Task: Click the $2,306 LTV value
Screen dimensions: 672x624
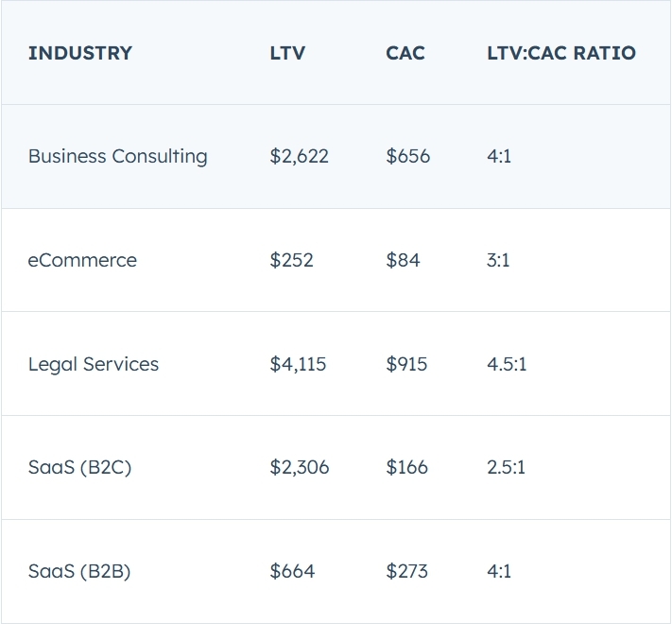Action: click(300, 467)
